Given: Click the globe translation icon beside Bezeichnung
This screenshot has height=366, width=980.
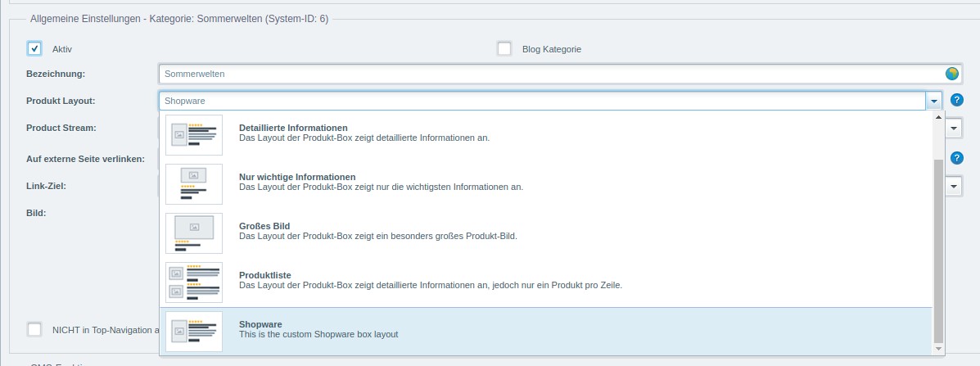Looking at the screenshot, I should pyautogui.click(x=951, y=74).
